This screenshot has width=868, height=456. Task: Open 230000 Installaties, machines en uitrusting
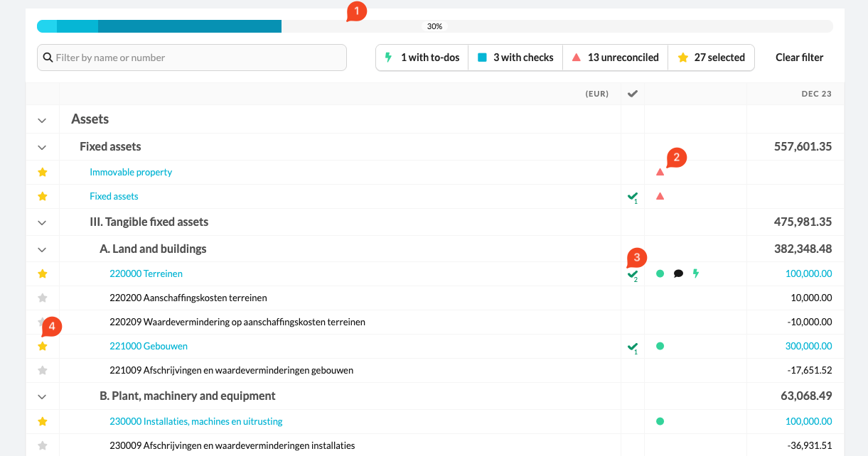coord(196,421)
